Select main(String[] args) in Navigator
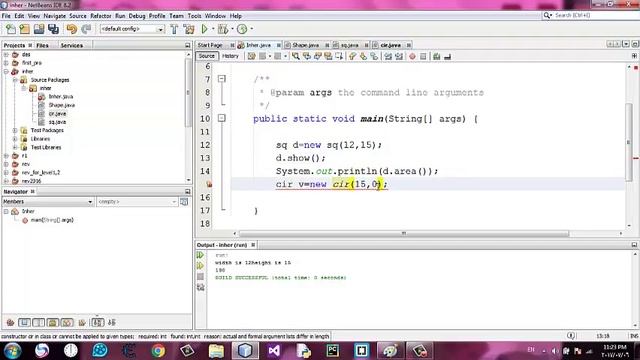This screenshot has height=360, width=640. pyautogui.click(x=52, y=220)
